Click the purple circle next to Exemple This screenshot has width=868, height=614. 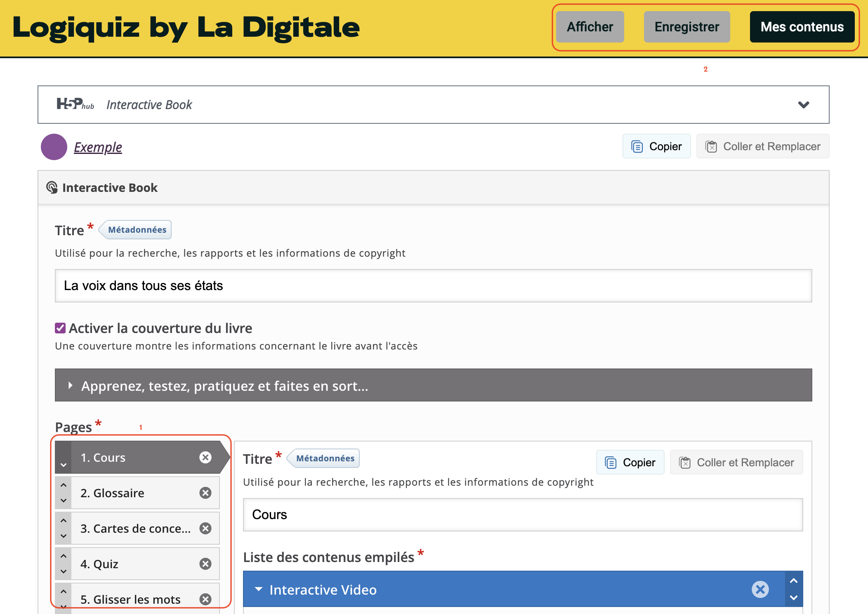[54, 147]
